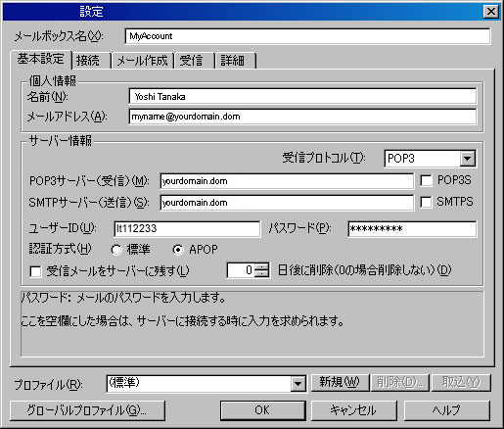Select the 標準 authentication radio button
Screen dimensions: 504x429
click(116, 250)
